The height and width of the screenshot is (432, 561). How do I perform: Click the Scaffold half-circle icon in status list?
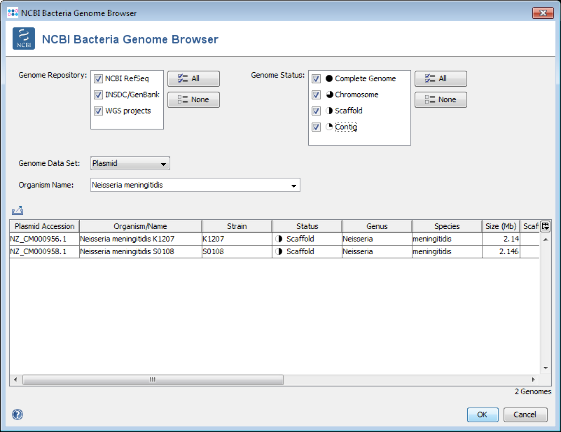(330, 111)
